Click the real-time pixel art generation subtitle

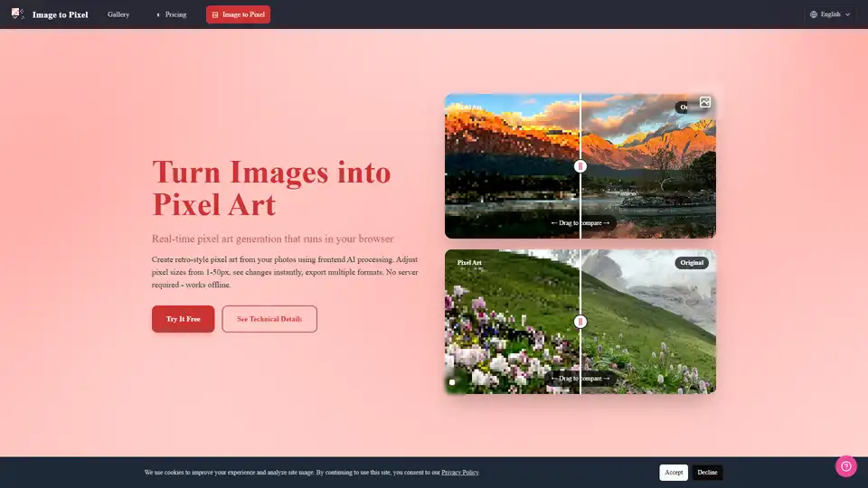[272, 239]
